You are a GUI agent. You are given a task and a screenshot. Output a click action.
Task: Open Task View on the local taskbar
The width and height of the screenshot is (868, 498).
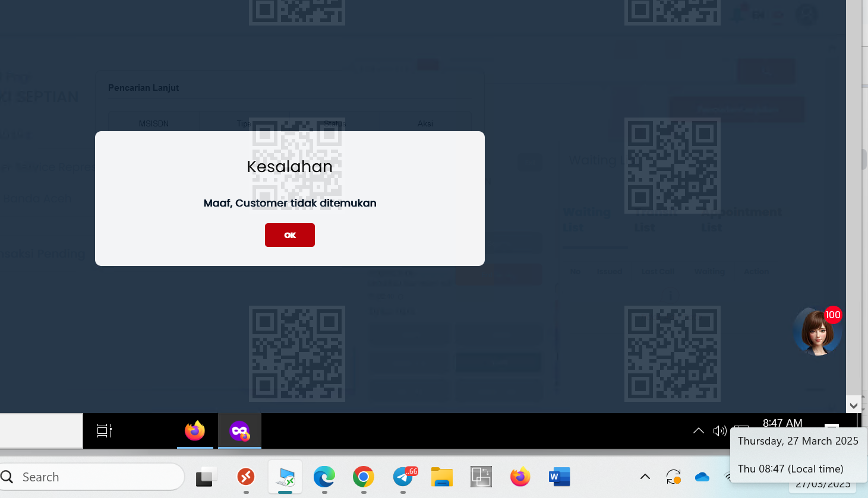click(206, 477)
